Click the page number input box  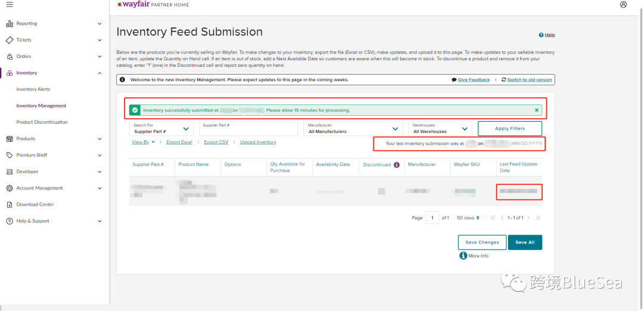pos(432,218)
